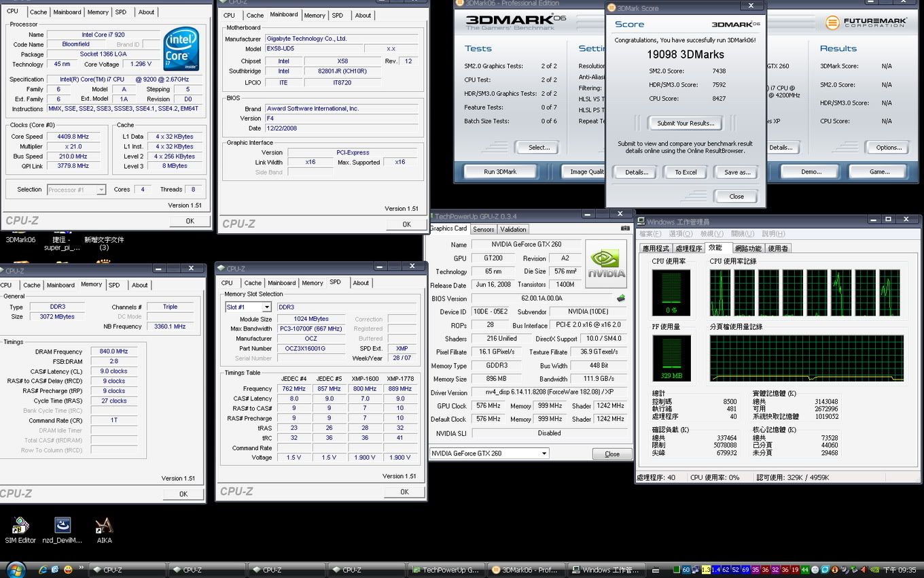This screenshot has width=924, height=578.
Task: Open the Windows Start orb
Action: click(x=15, y=570)
